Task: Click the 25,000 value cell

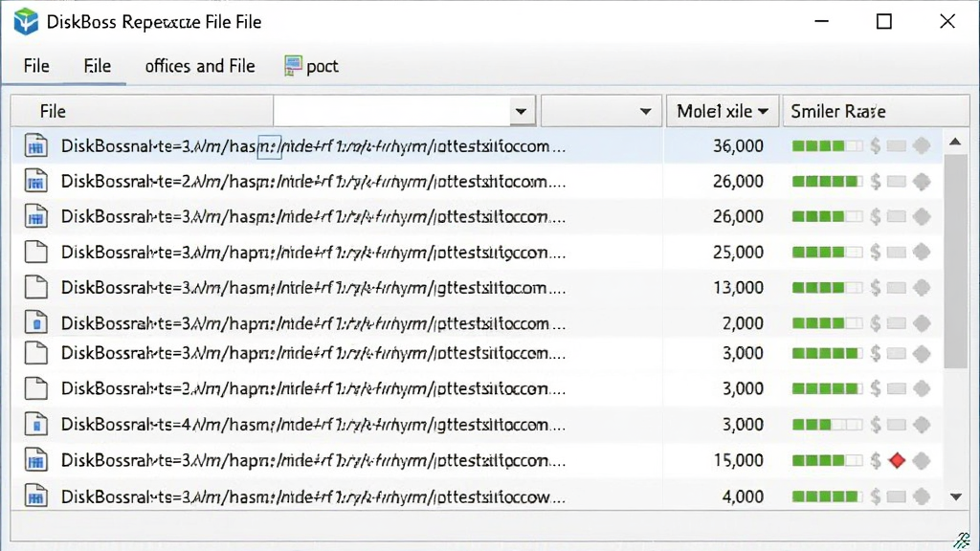Action: pyautogui.click(x=738, y=252)
